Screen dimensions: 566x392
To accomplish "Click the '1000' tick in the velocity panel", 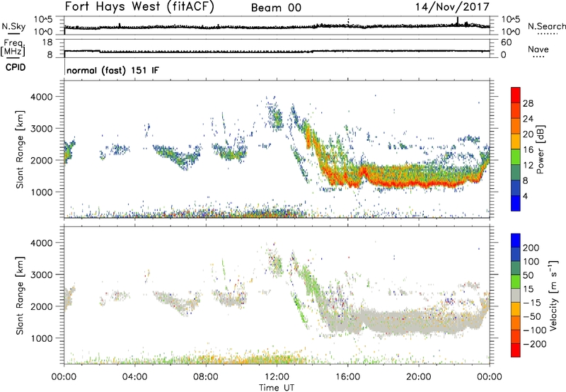I will tap(43, 338).
